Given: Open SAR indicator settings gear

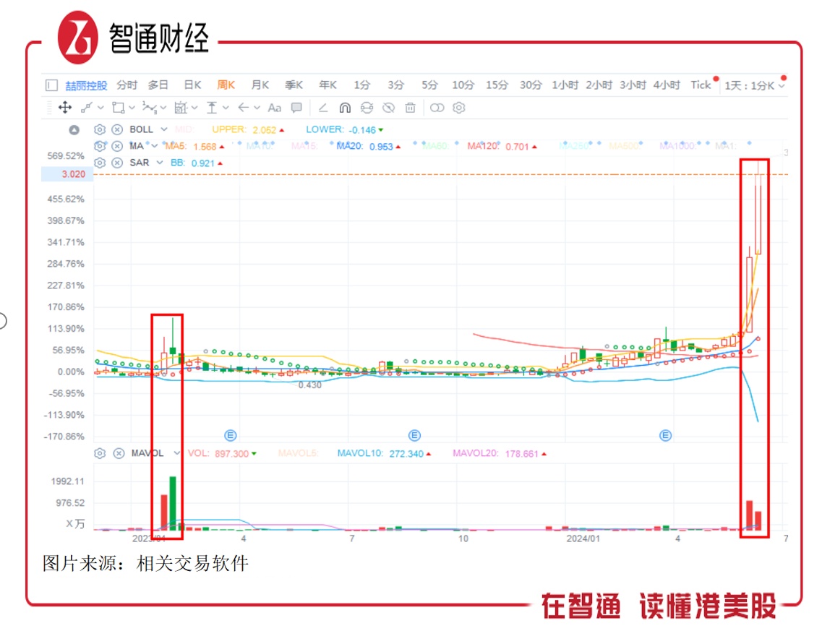Looking at the screenshot, I should point(100,163).
